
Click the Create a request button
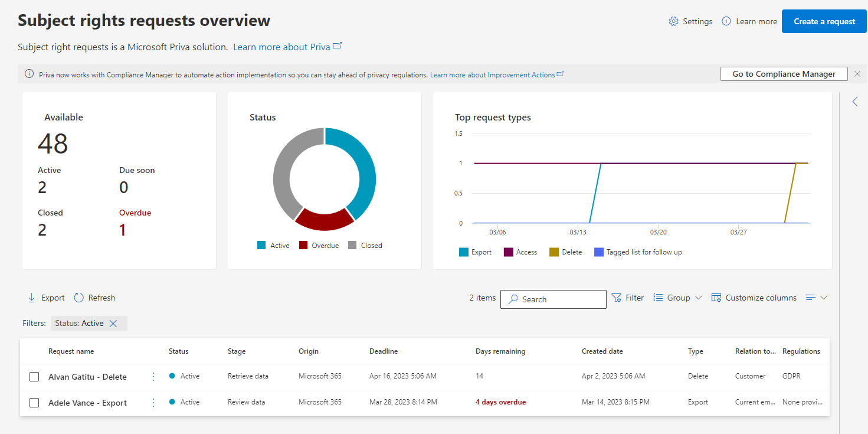[824, 21]
